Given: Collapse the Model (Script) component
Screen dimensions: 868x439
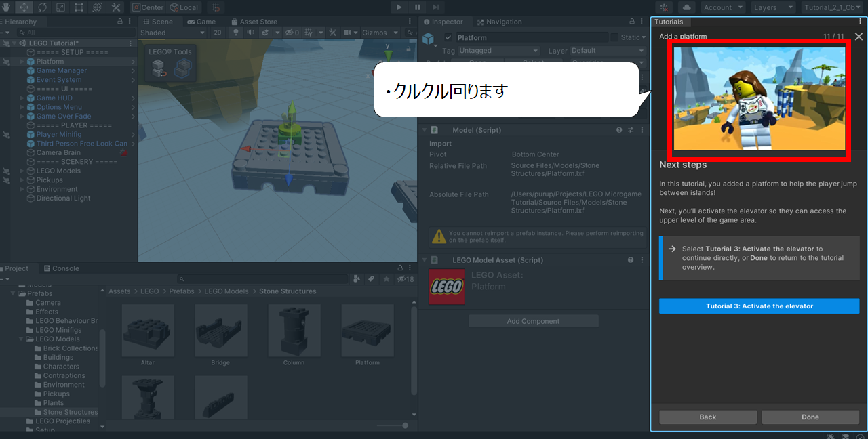Looking at the screenshot, I should [425, 130].
